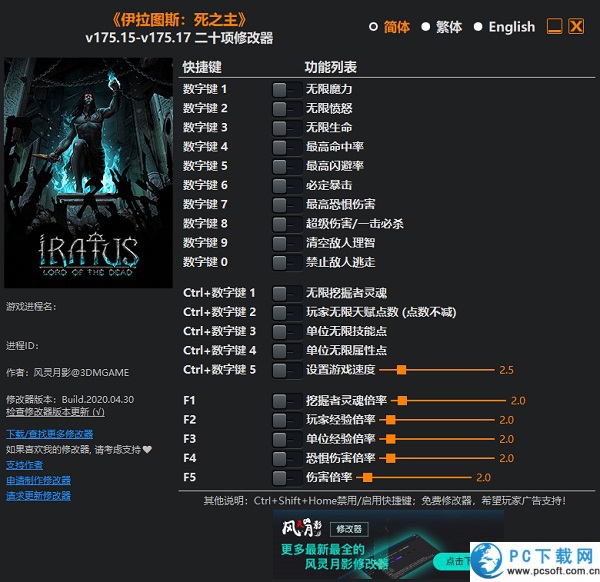This screenshot has width=600, height=582.
Task: Click the Build.2020.04.30 version text
Action: click(98, 399)
